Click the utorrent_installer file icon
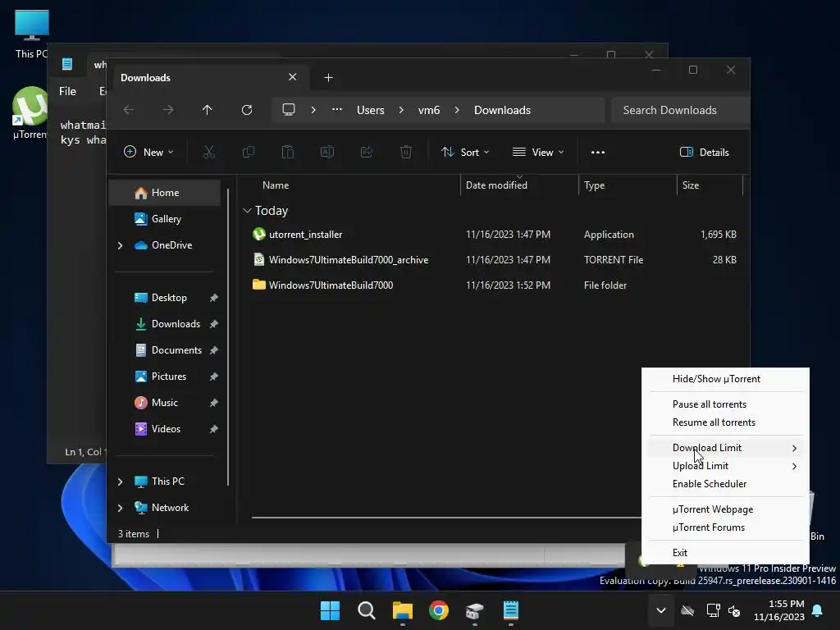Image resolution: width=840 pixels, height=630 pixels. pyautogui.click(x=259, y=234)
